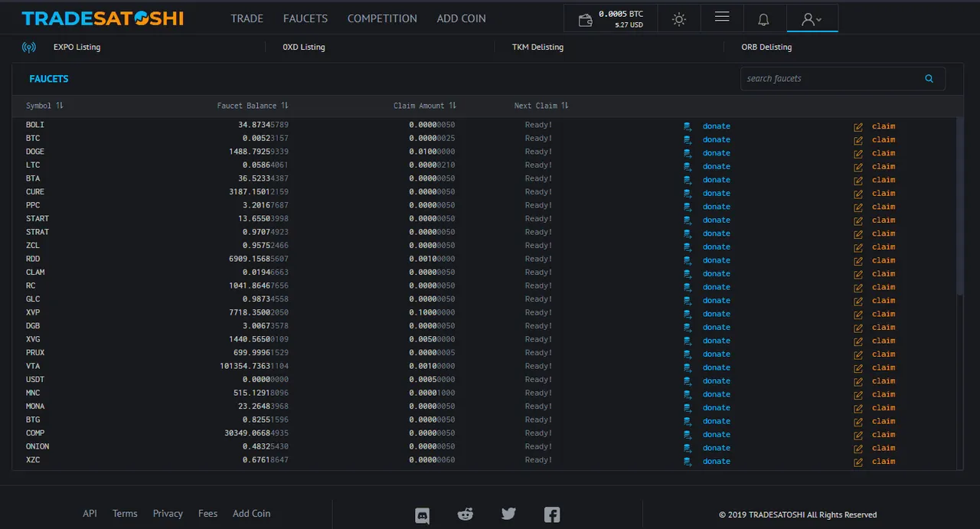Click the donate icon for USDT
The image size is (980, 529).
(688, 381)
